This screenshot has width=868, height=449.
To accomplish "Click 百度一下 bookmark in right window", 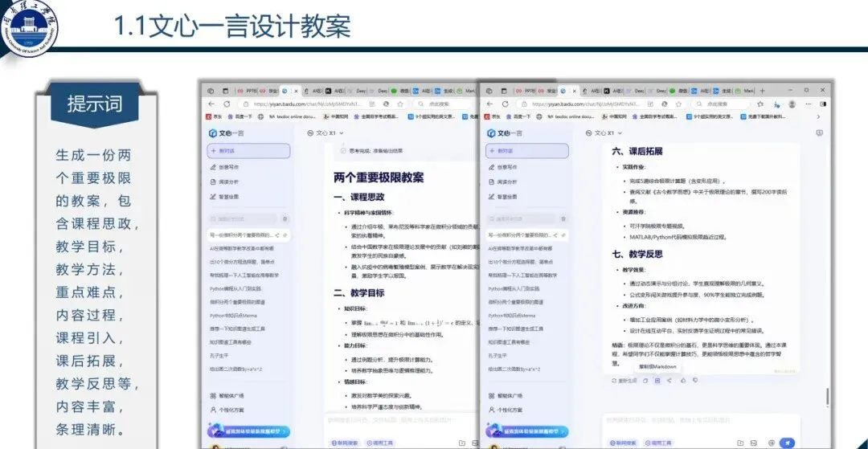I will [x=517, y=116].
